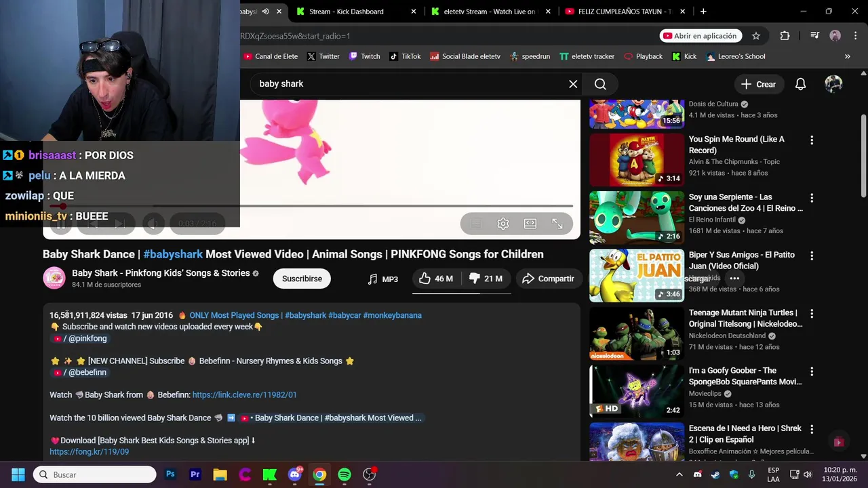Image resolution: width=868 pixels, height=488 pixels.
Task: Like the Baby Shark video
Action: 436,279
